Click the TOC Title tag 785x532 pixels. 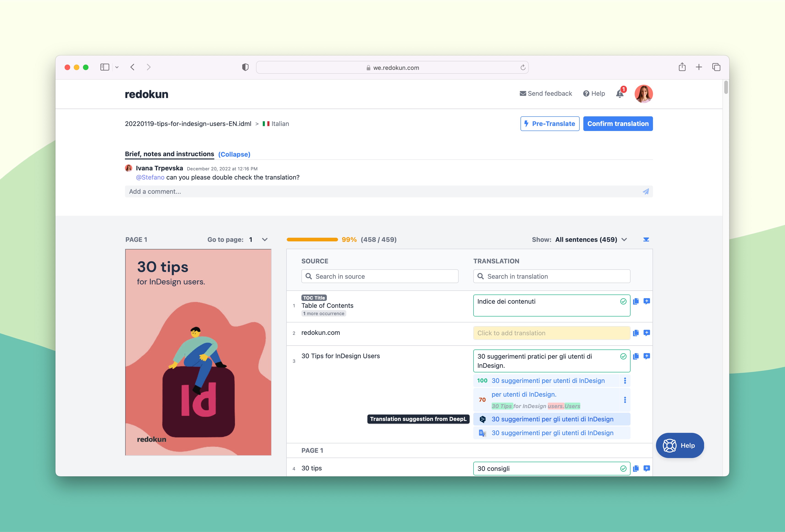coord(314,298)
